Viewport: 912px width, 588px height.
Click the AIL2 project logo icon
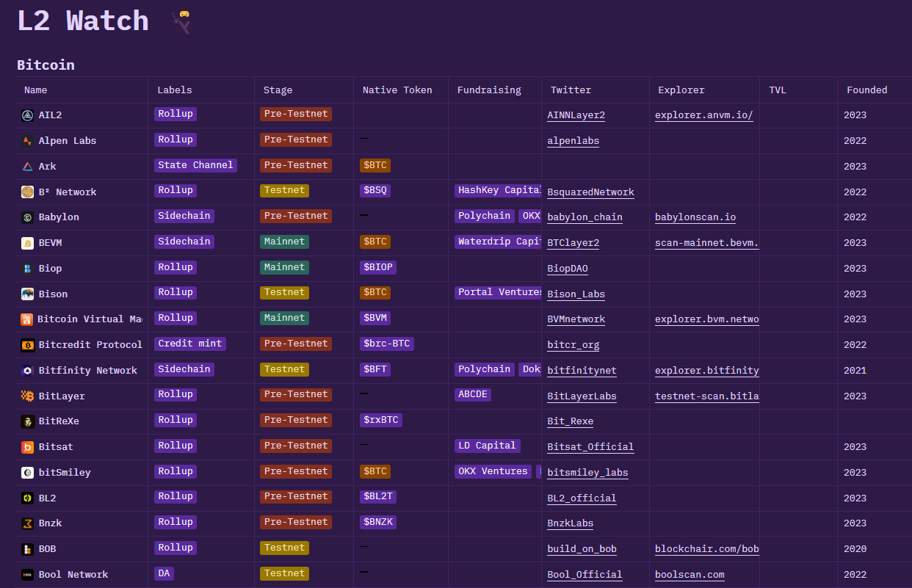coord(27,115)
